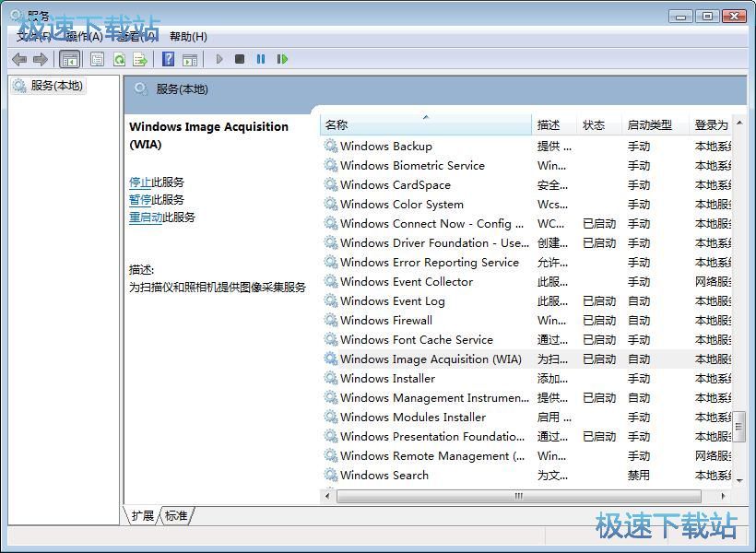Click the 禁用 startup type of Windows Search
Screen dimensions: 756x553
[x=638, y=475]
